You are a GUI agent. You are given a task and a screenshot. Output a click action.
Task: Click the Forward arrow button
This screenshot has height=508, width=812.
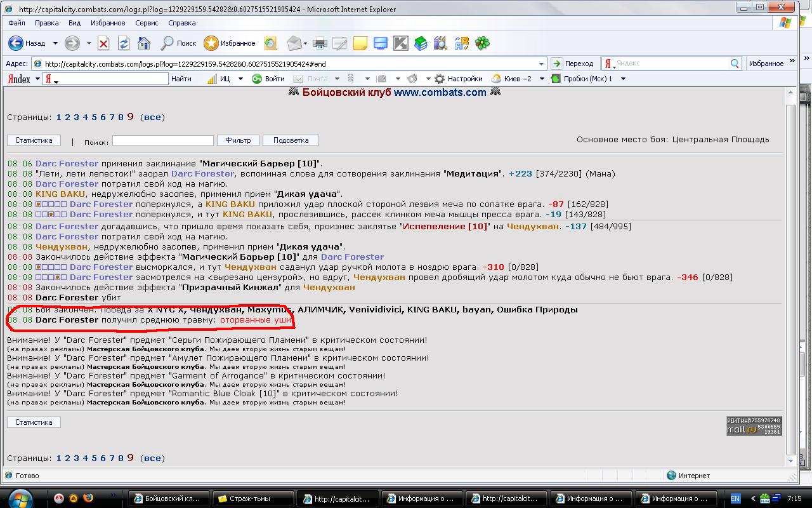pyautogui.click(x=72, y=43)
